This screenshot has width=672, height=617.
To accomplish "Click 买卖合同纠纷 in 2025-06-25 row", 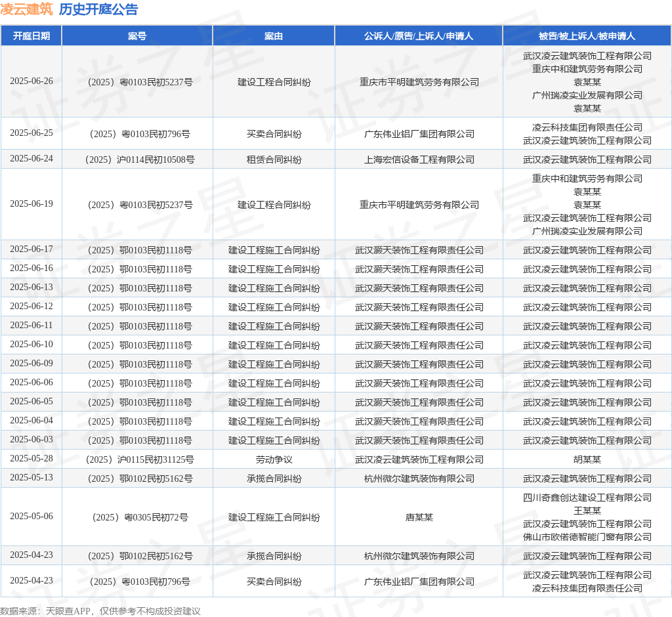I will click(274, 134).
